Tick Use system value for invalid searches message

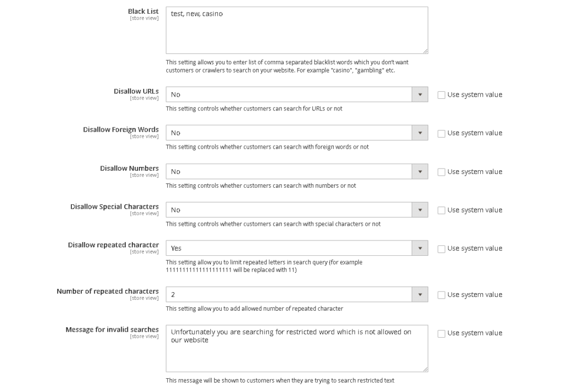point(441,333)
